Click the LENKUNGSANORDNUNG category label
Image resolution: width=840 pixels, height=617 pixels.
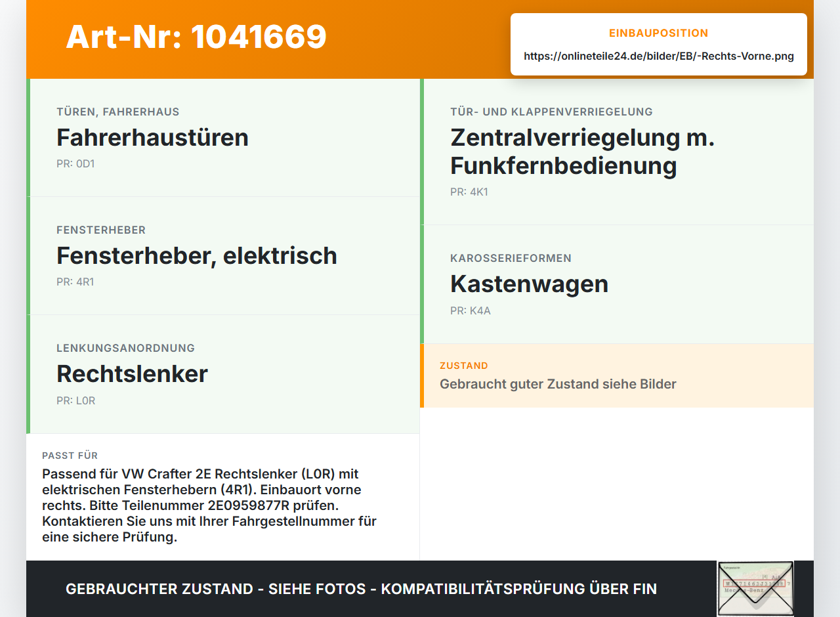tap(126, 348)
